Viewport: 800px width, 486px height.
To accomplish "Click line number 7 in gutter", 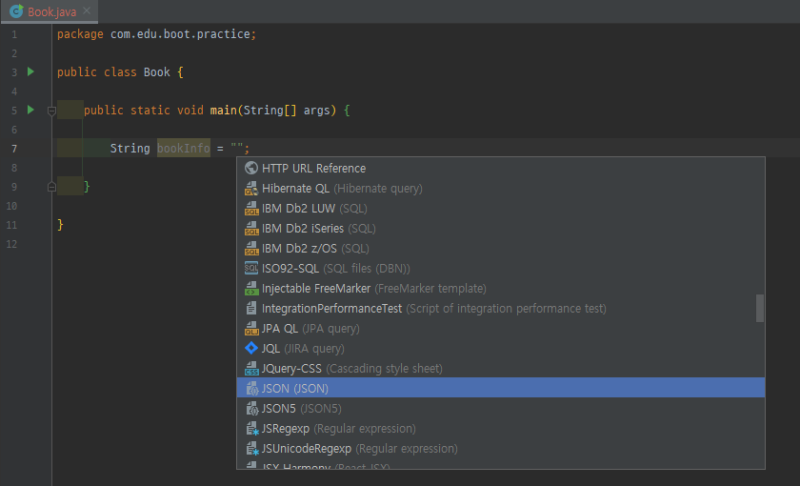I will (14, 149).
